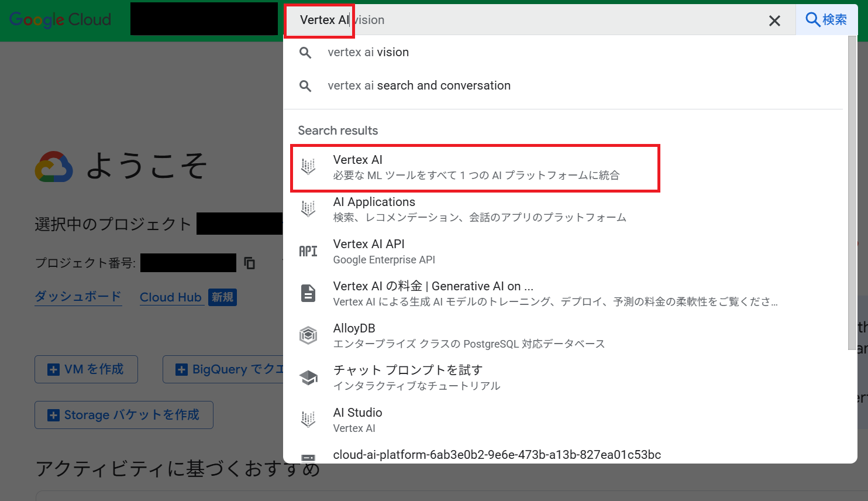Click the プロジェクト番号 label
868x501 pixels.
coord(85,263)
